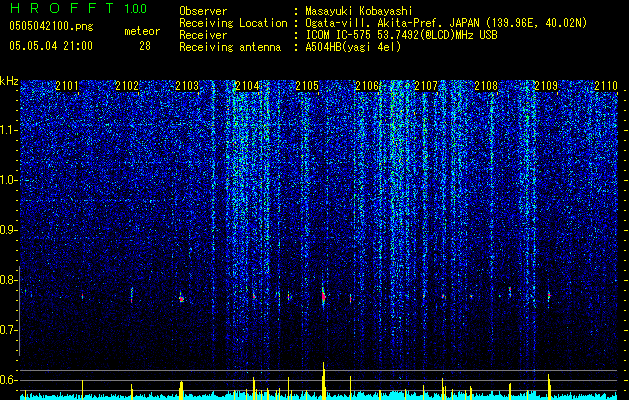
Task: Click the red meteor echo near 2103
Action: click(x=181, y=298)
